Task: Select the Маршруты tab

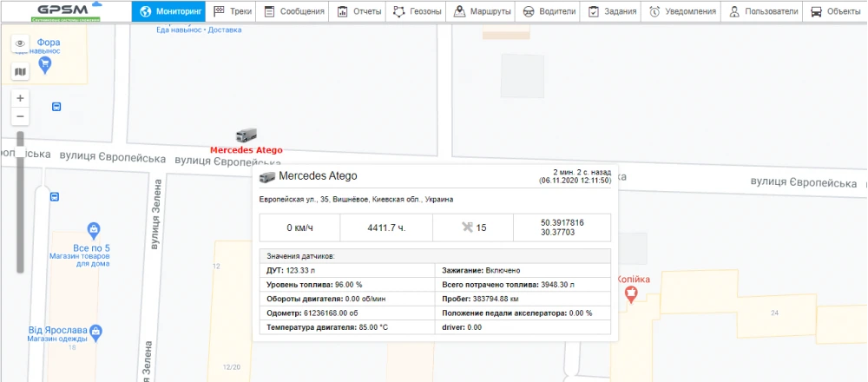Action: pos(483,11)
